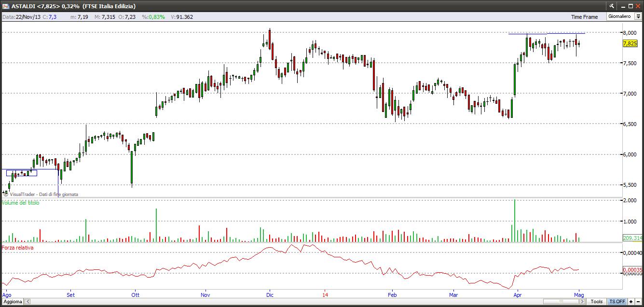644x307 pixels.
Task: Click the 'Ott' month axis label
Action: click(135, 294)
